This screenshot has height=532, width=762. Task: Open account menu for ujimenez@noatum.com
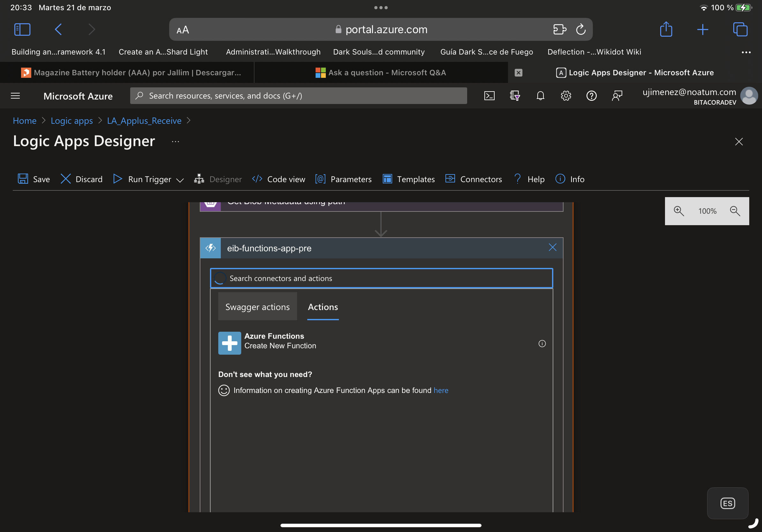[x=700, y=96]
